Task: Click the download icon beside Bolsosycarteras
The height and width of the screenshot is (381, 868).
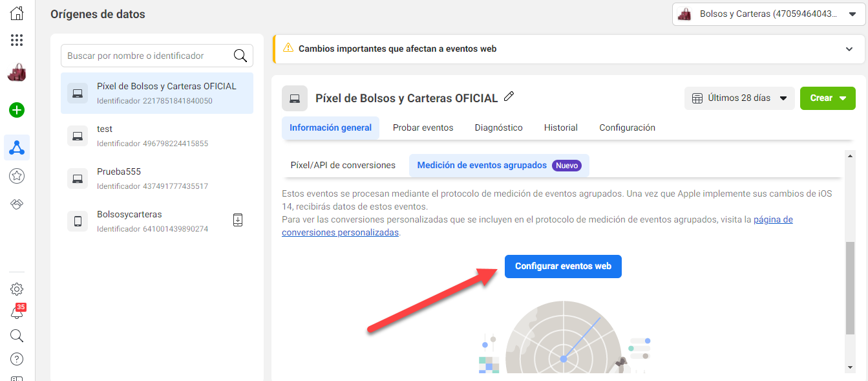Action: [x=238, y=220]
